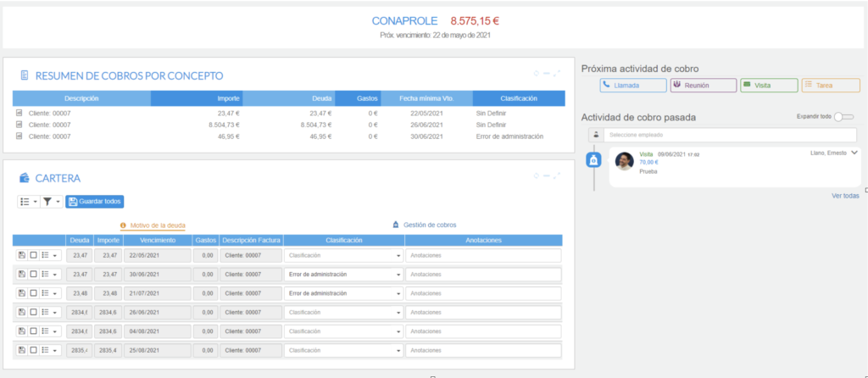This screenshot has height=378, width=868.
Task: Expand the Llano, Ernesto activity chevron
Action: tap(854, 153)
